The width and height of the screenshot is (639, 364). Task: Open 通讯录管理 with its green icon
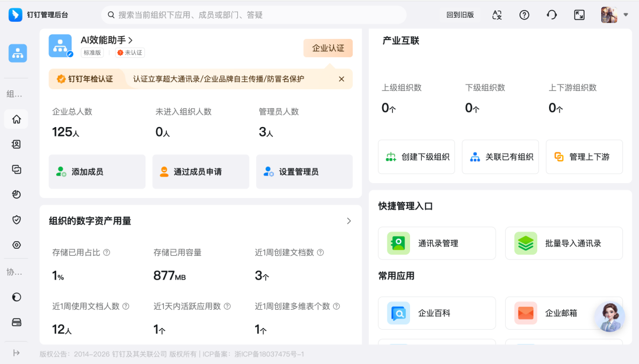click(398, 243)
